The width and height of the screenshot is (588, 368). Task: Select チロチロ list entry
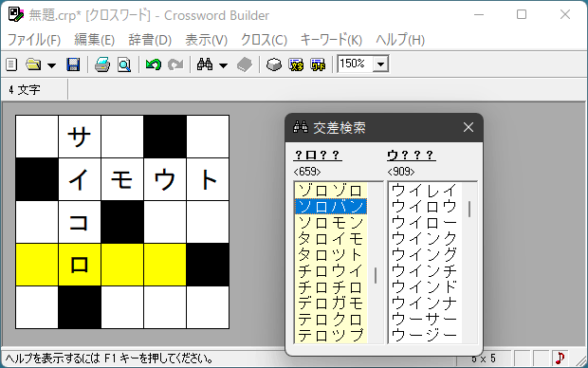(x=331, y=287)
